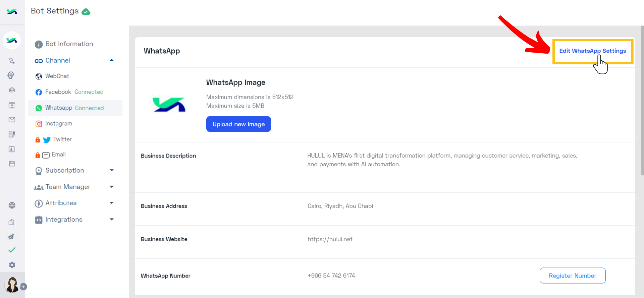Click the Integrations code icon
644x298 pixels.
39,220
